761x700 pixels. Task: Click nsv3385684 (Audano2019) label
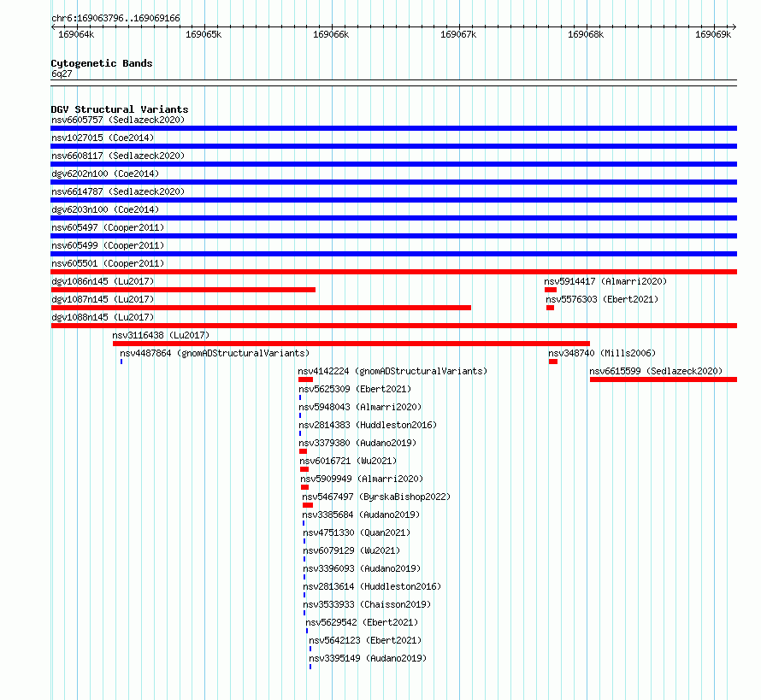point(361,515)
